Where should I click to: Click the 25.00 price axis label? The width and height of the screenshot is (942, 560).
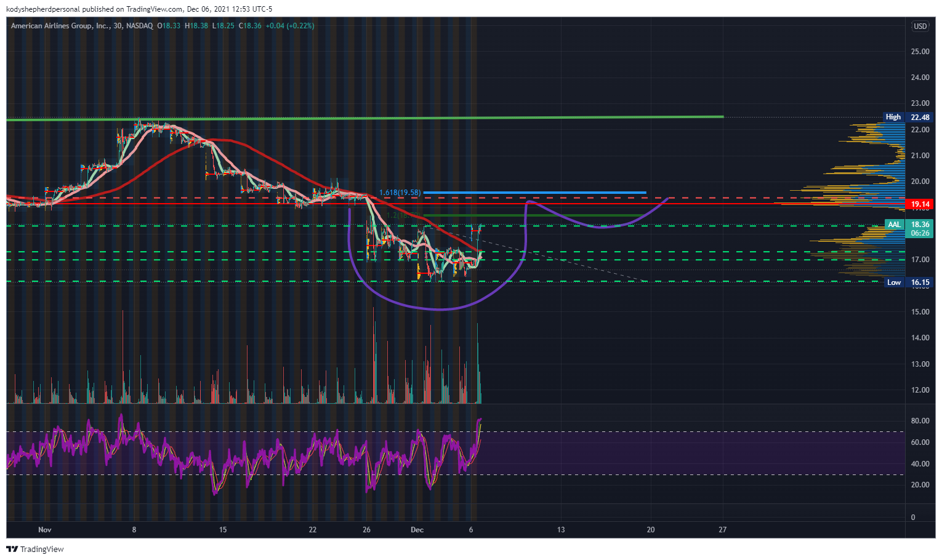click(x=920, y=52)
